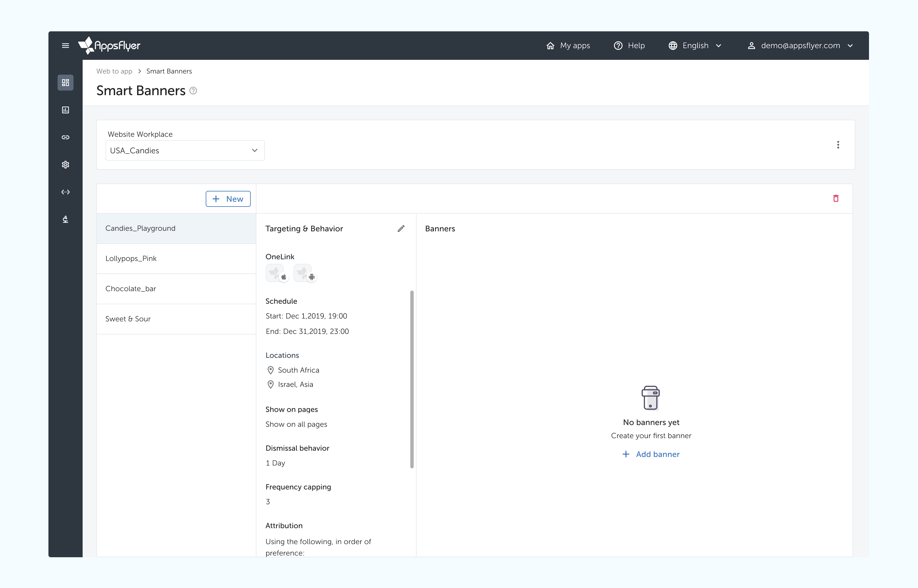Open the bar chart reports sidebar icon

pos(65,110)
